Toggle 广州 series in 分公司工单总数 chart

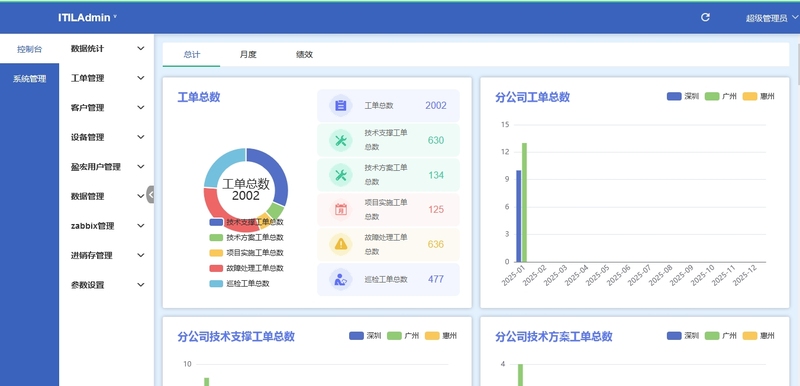click(720, 96)
